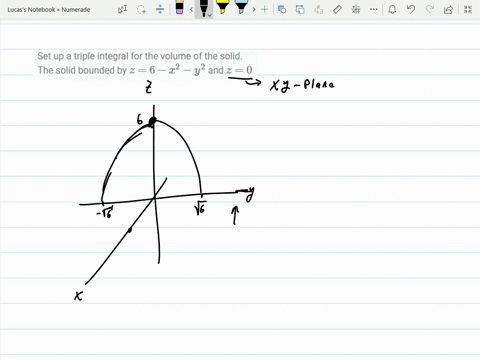Select the lasso select tool
Screen dimensions: 480x360
pos(142,9)
